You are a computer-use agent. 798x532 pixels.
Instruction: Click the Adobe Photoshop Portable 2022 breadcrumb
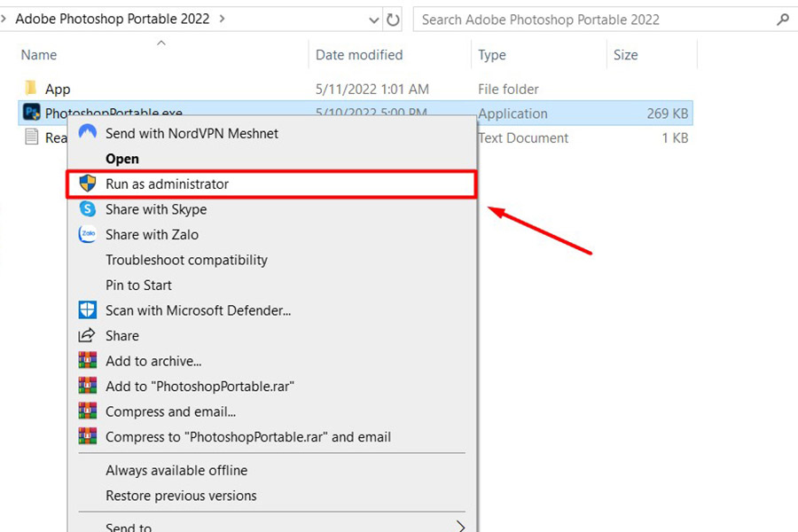(113, 19)
